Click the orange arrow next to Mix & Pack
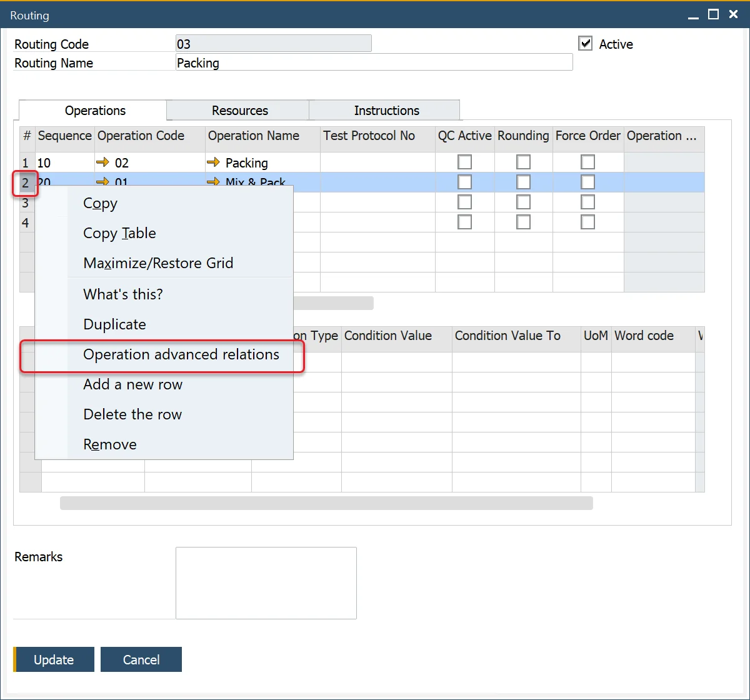The height and width of the screenshot is (700, 750). [213, 182]
